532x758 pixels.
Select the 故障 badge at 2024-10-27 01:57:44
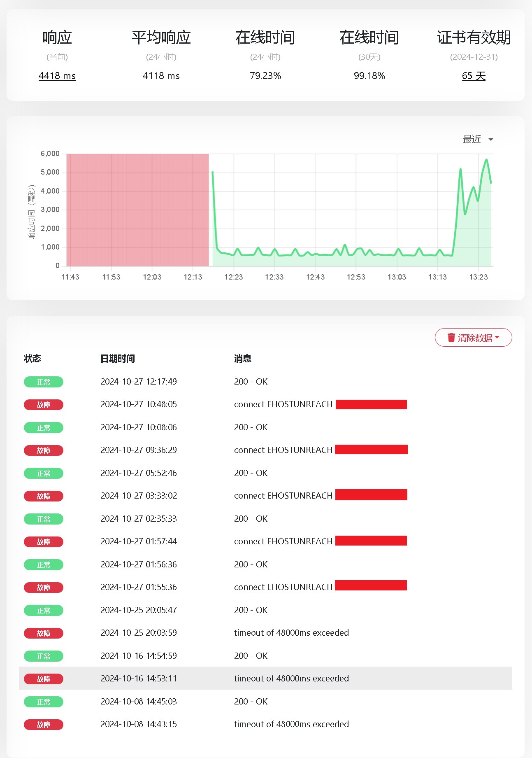pyautogui.click(x=44, y=542)
